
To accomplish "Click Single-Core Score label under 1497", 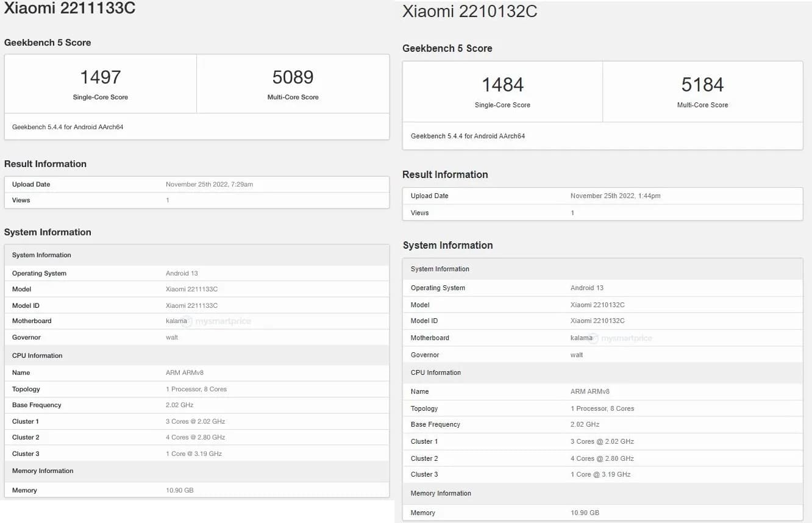I will pyautogui.click(x=101, y=97).
